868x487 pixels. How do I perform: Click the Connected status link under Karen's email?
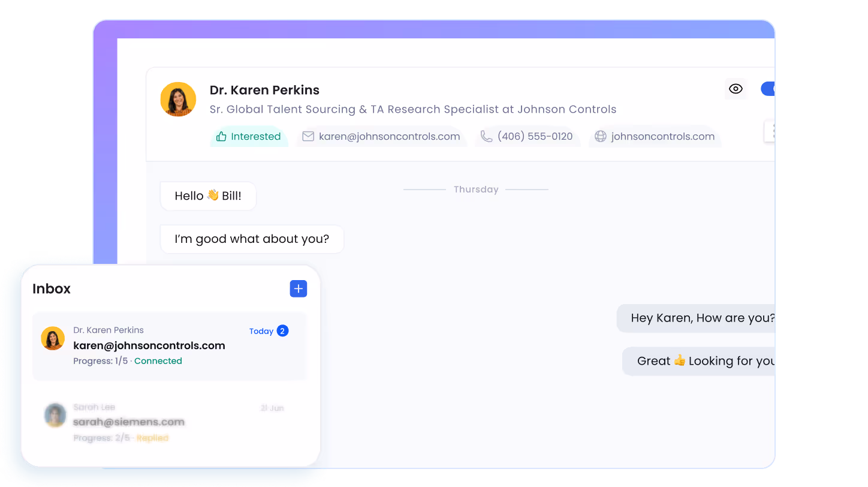[158, 360]
